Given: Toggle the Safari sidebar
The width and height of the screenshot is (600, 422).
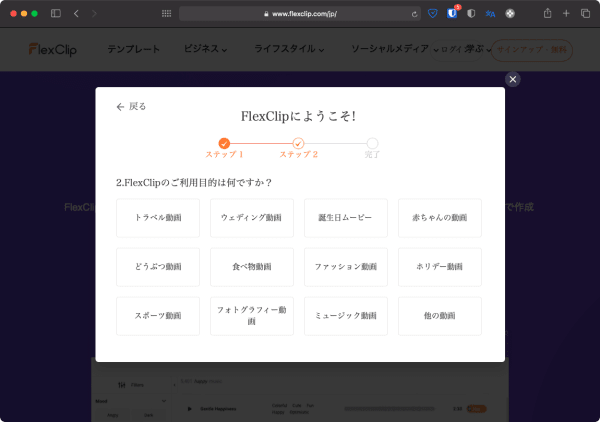Looking at the screenshot, I should 56,13.
